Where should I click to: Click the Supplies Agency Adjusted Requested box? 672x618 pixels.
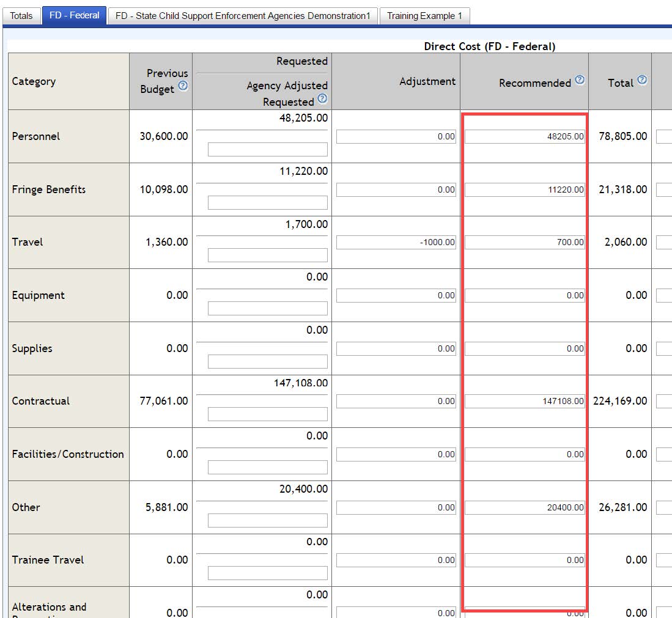(267, 361)
